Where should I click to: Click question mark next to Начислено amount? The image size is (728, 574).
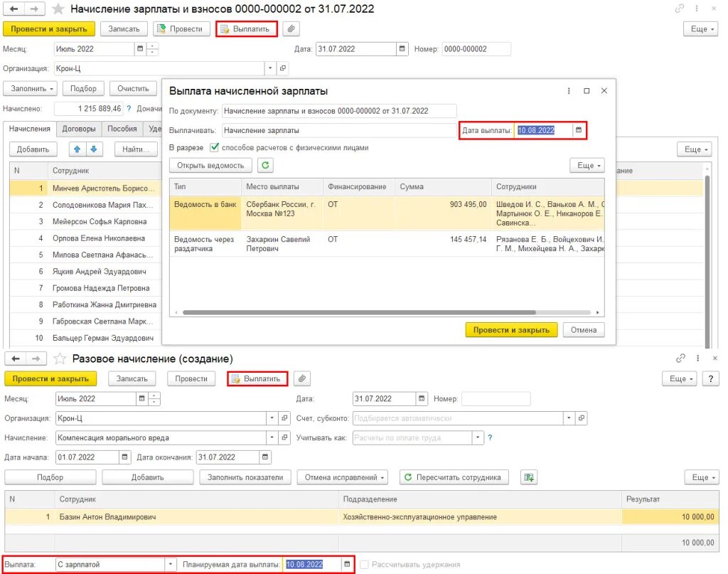click(x=129, y=109)
